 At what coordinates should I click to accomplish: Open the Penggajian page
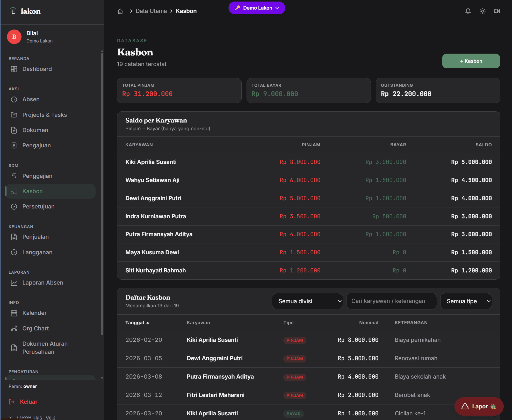tap(51, 176)
